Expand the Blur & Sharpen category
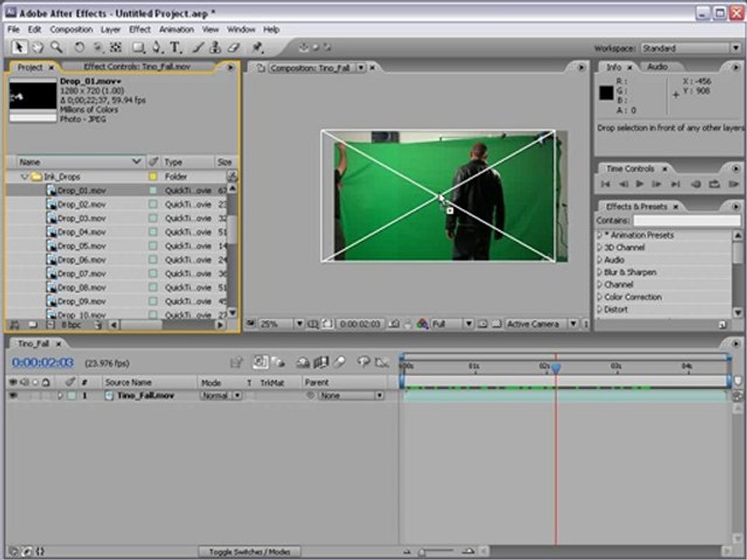 click(x=600, y=272)
